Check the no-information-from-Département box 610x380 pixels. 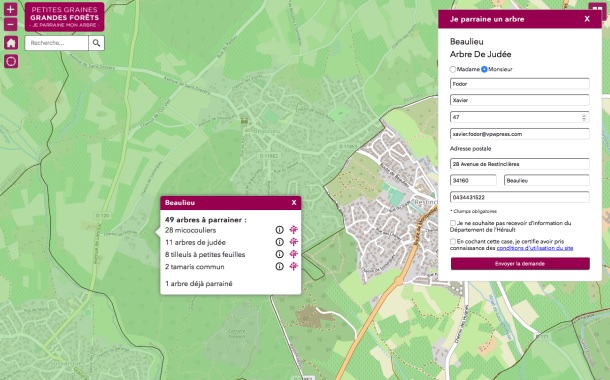tap(453, 223)
